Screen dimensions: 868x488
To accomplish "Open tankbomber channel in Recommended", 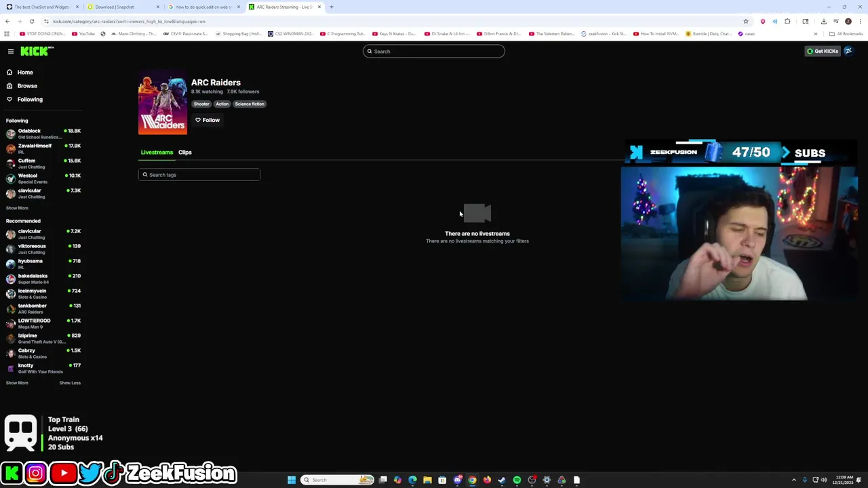I will [x=43, y=308].
